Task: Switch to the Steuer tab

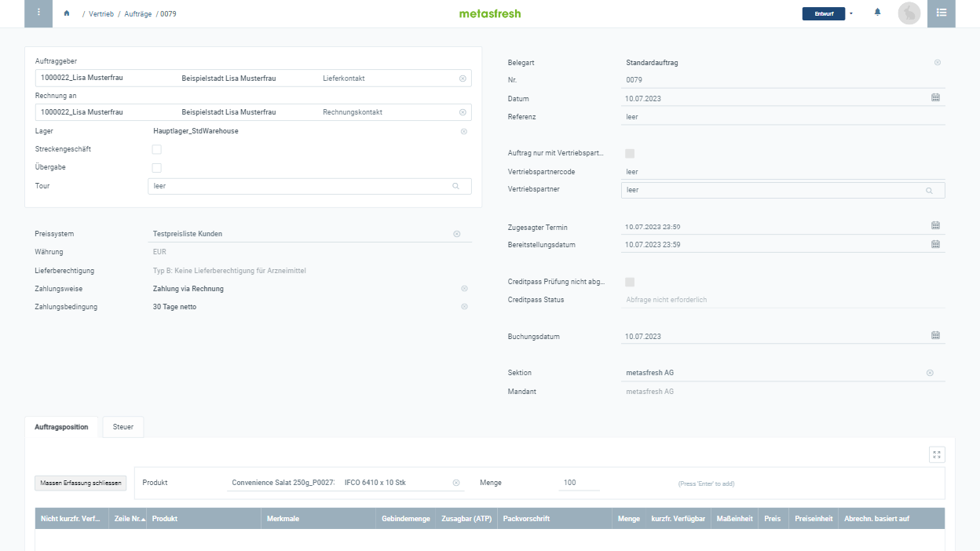Action: [x=123, y=427]
